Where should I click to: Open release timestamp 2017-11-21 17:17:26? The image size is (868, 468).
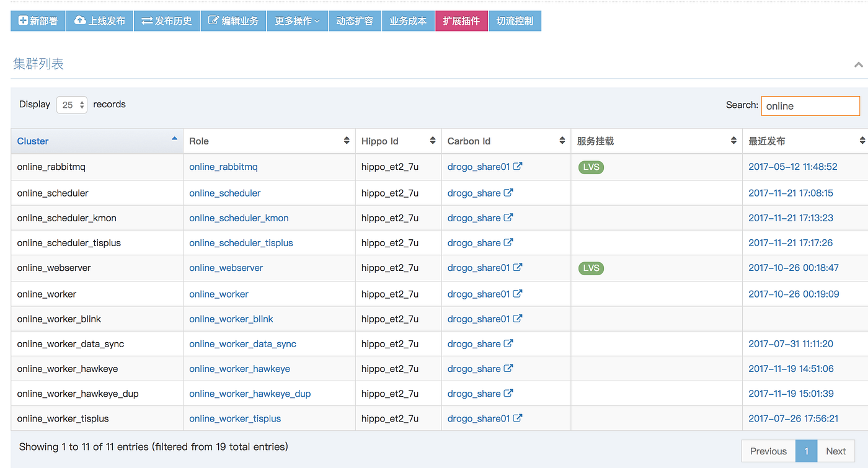point(790,242)
